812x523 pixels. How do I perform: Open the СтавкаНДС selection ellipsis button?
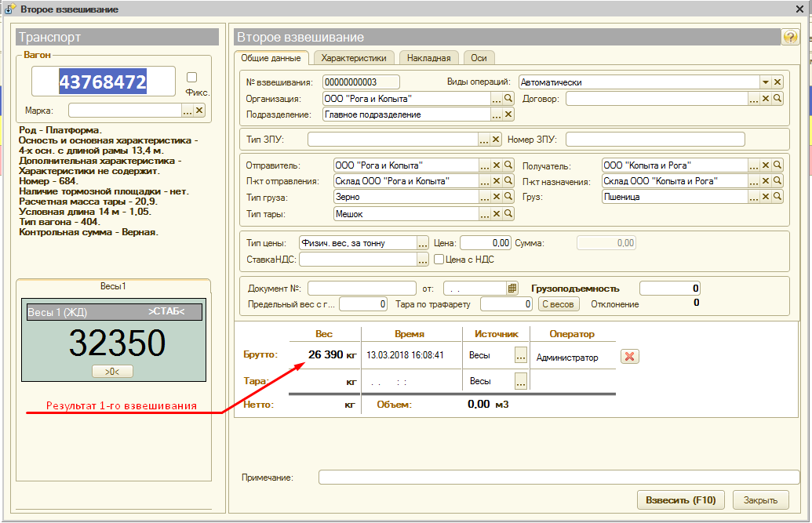click(x=423, y=259)
